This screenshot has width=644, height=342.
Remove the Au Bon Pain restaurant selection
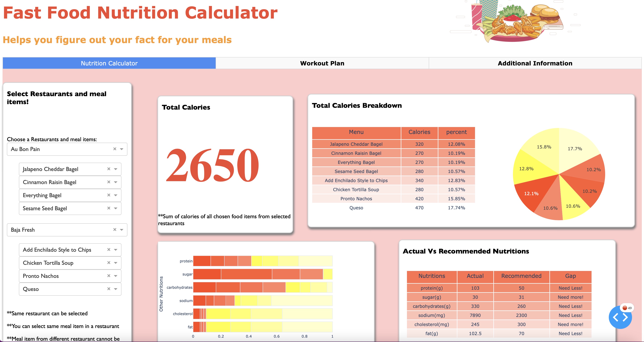click(115, 149)
